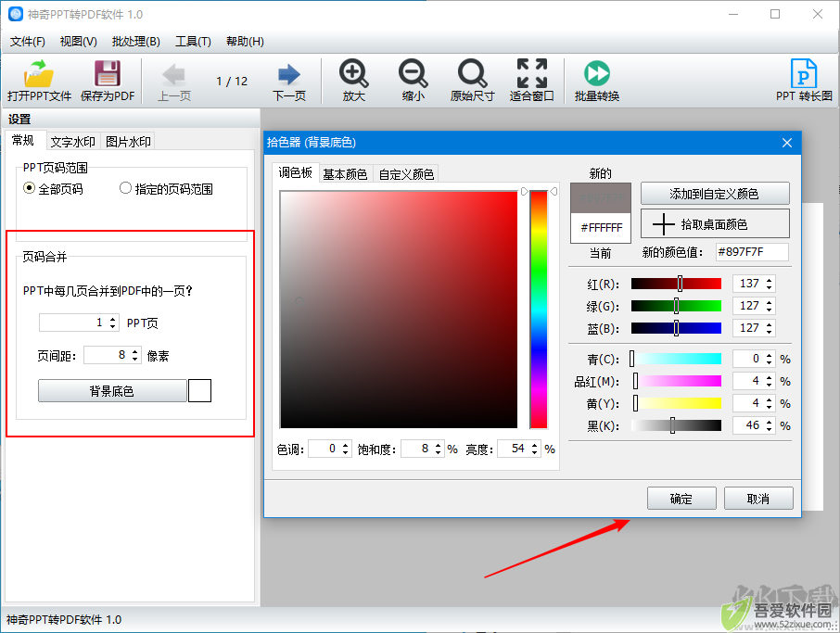This screenshot has height=633, width=840.
Task: Confirm color with OK button
Action: pyautogui.click(x=681, y=499)
